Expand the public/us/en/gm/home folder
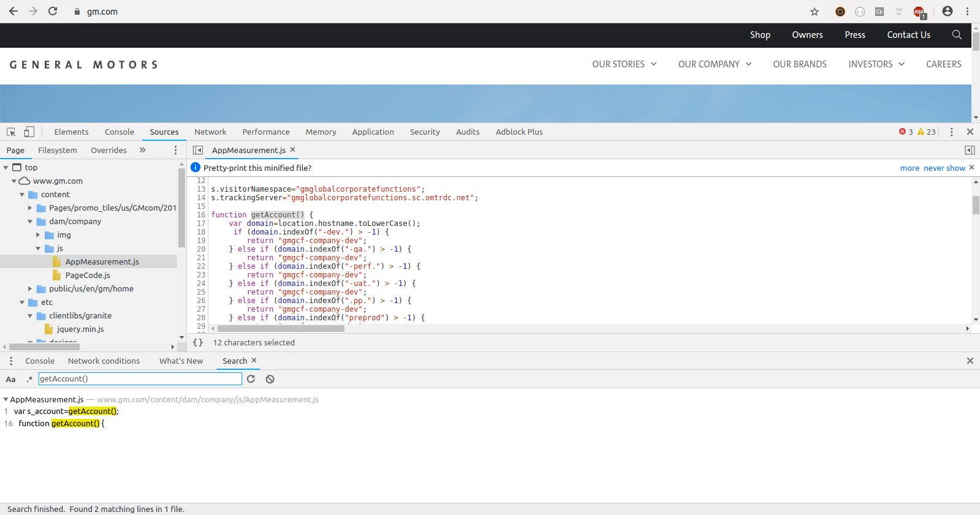The image size is (980, 515). 29,288
